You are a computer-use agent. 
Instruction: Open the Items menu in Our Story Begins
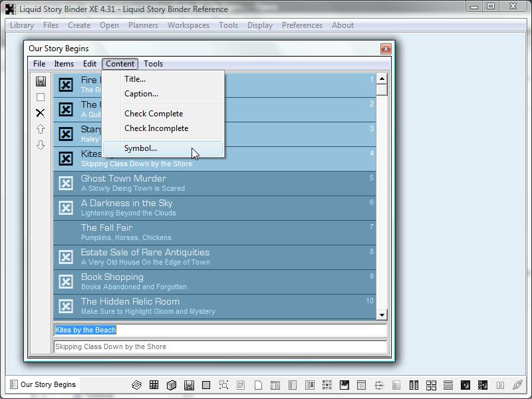(x=64, y=64)
